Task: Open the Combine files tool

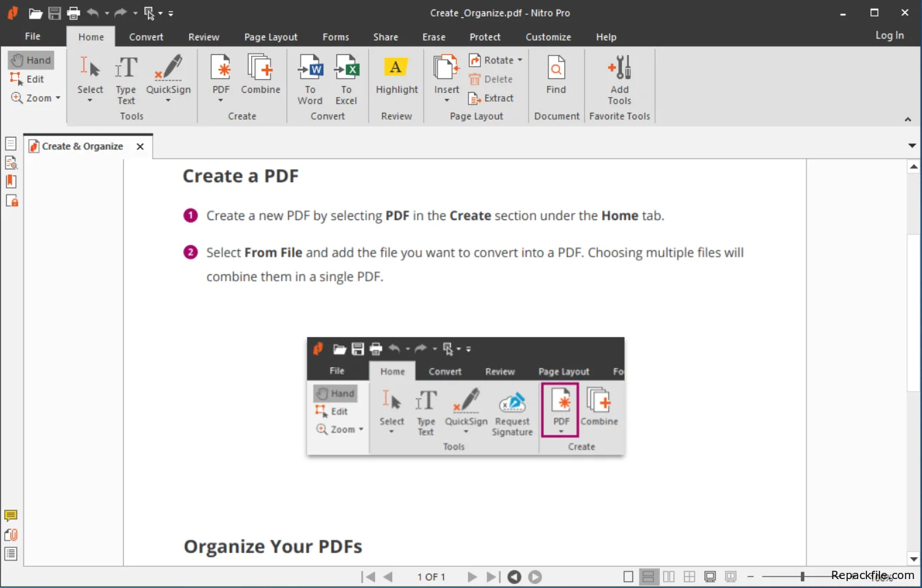Action: pyautogui.click(x=260, y=76)
